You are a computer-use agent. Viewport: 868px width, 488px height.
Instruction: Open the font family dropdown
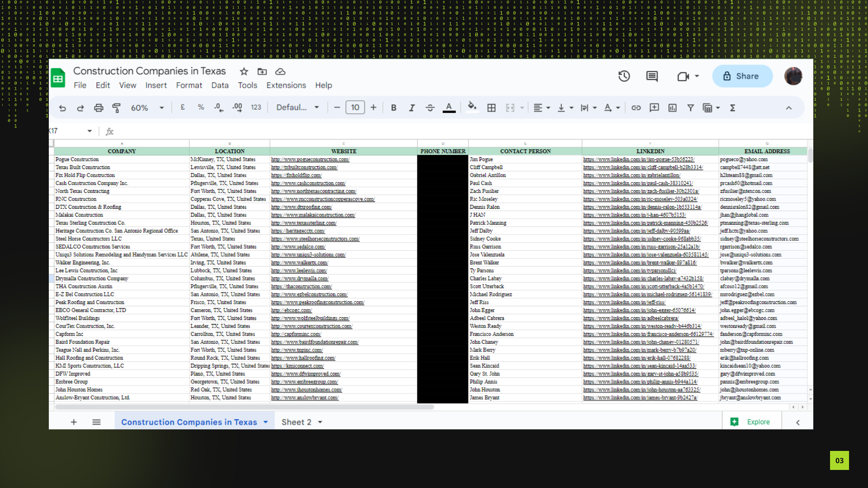tap(298, 108)
